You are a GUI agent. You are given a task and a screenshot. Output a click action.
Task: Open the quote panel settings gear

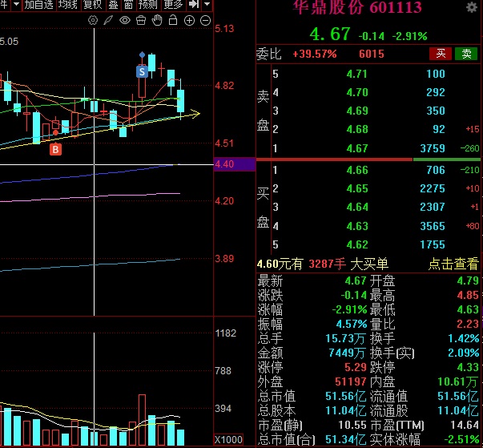pos(472,7)
